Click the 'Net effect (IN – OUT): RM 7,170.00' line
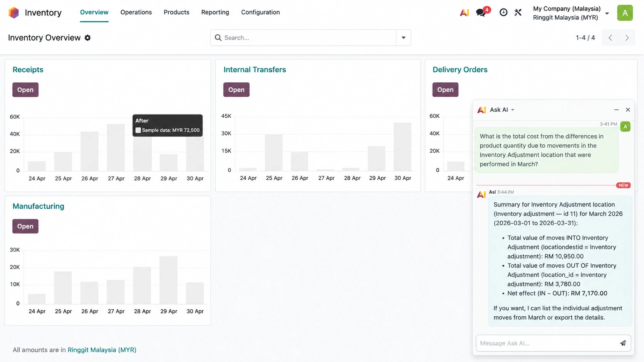This screenshot has height=362, width=644. [557, 293]
